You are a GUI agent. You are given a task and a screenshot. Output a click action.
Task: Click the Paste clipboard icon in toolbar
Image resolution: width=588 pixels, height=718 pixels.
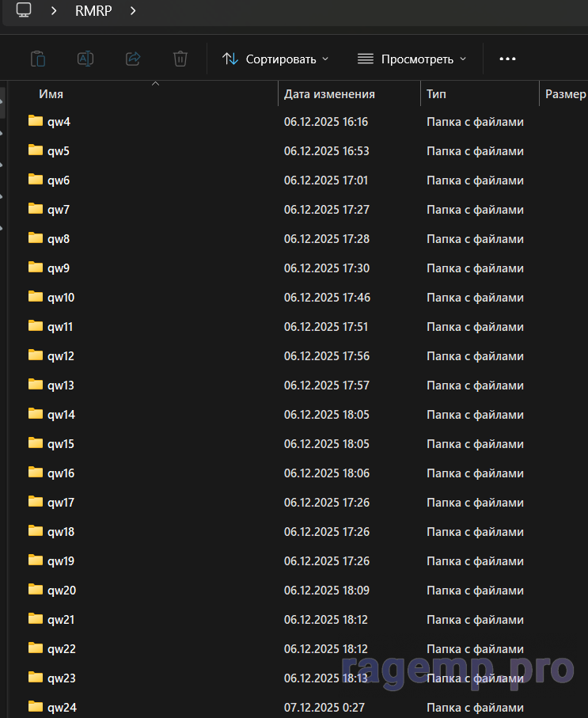[37, 59]
